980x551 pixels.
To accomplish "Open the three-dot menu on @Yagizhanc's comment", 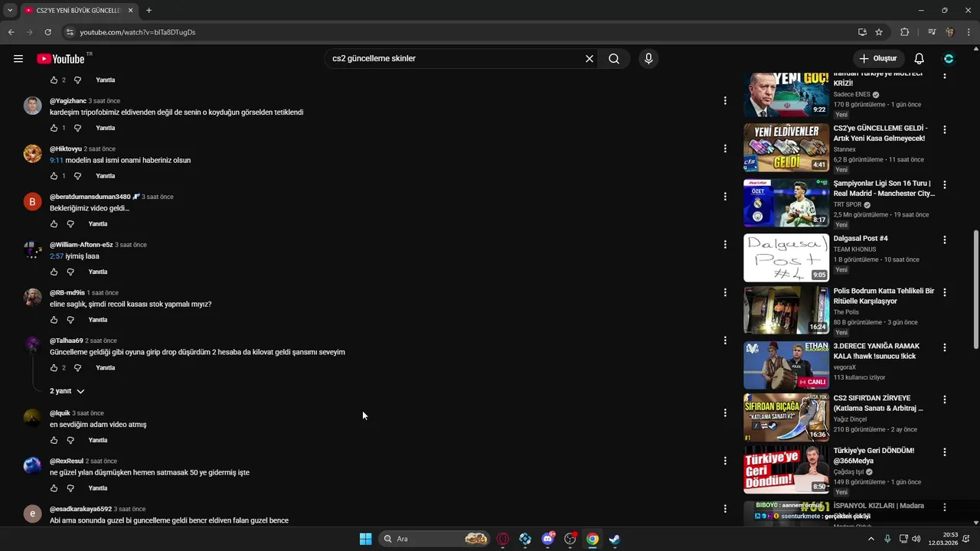I will tap(725, 100).
